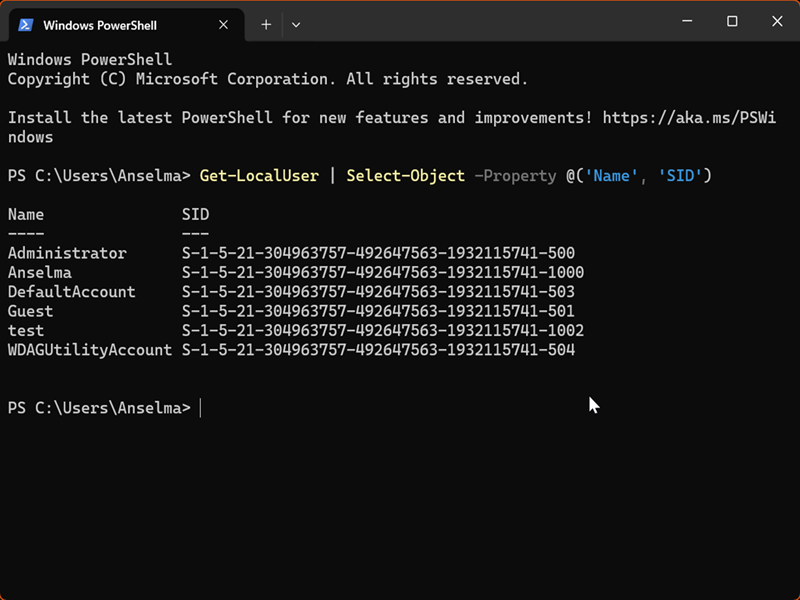800x600 pixels.
Task: Click the test user name
Action: [26, 331]
